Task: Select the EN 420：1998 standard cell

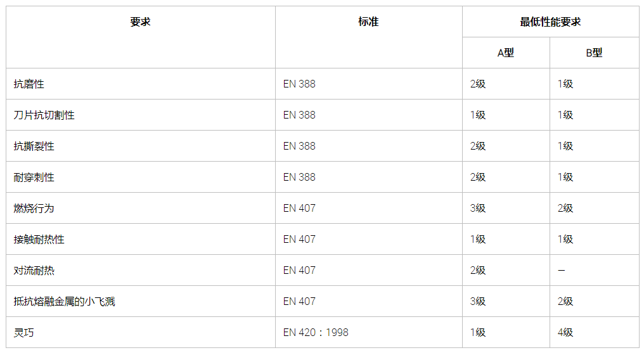Action: point(316,332)
